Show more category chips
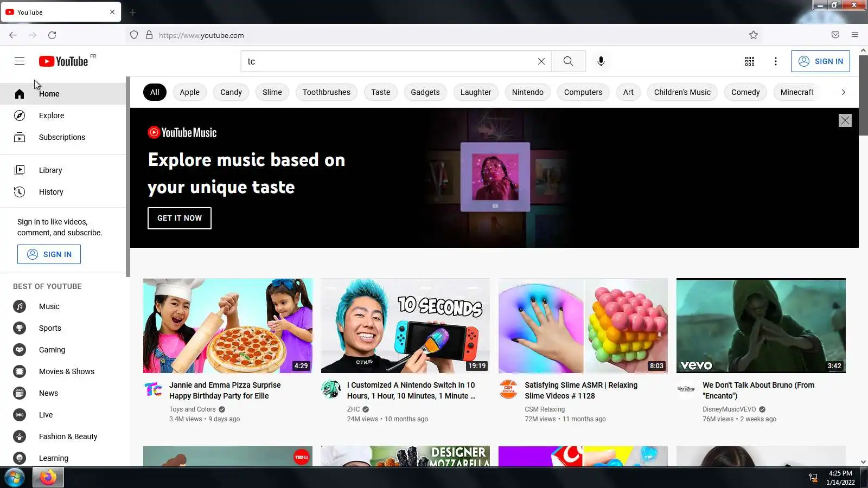Viewport: 868px width, 488px height. click(x=843, y=92)
